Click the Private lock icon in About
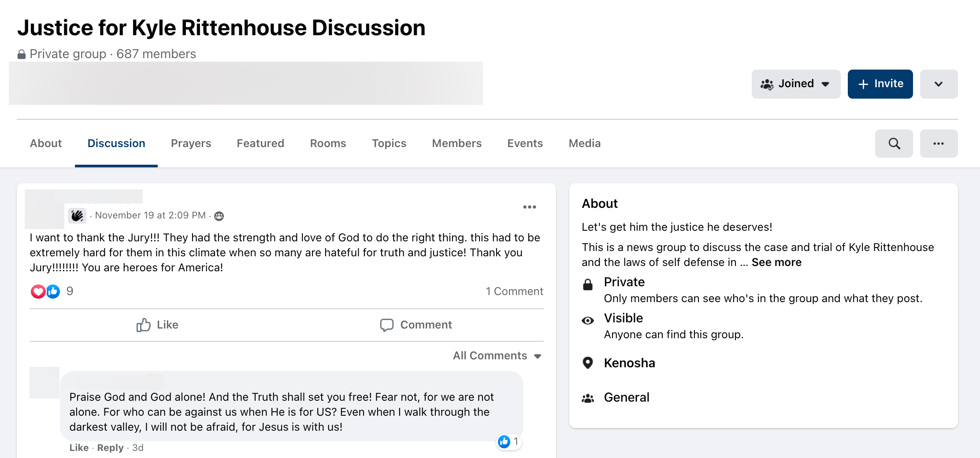The height and width of the screenshot is (458, 980). [x=588, y=284]
